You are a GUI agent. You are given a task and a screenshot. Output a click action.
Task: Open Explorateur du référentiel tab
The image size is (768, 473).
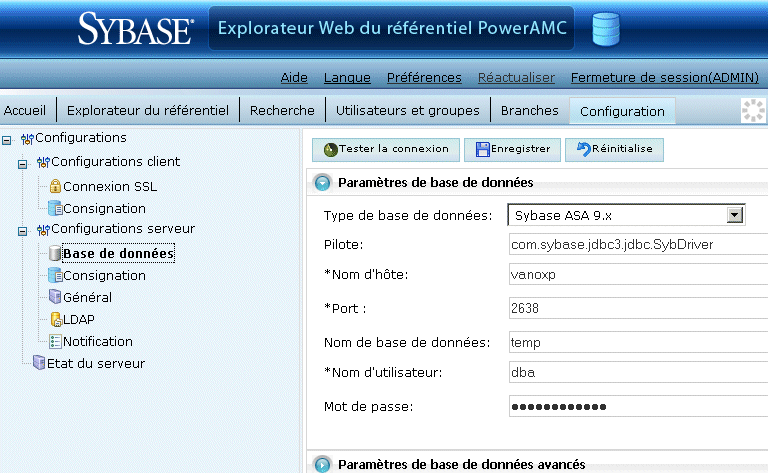tap(148, 111)
